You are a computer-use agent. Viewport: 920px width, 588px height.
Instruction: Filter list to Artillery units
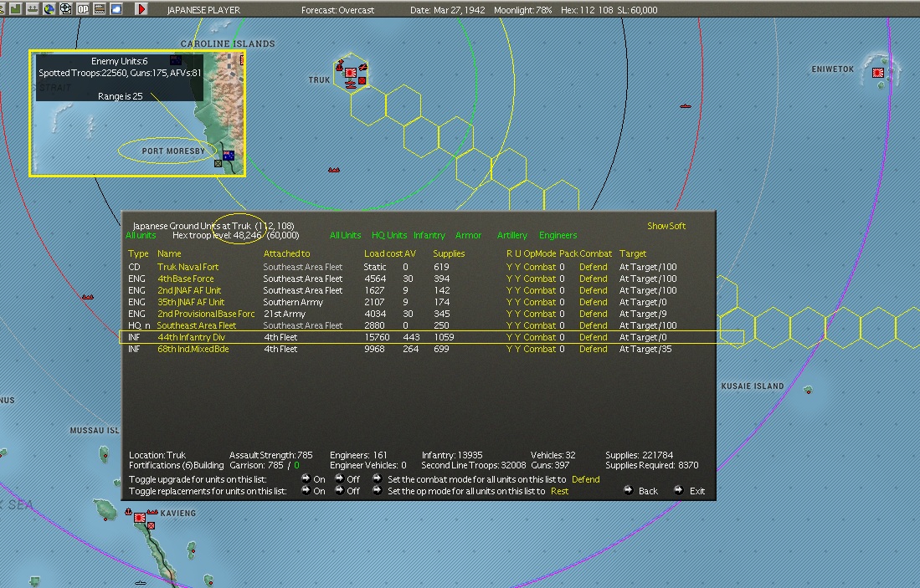[511, 235]
